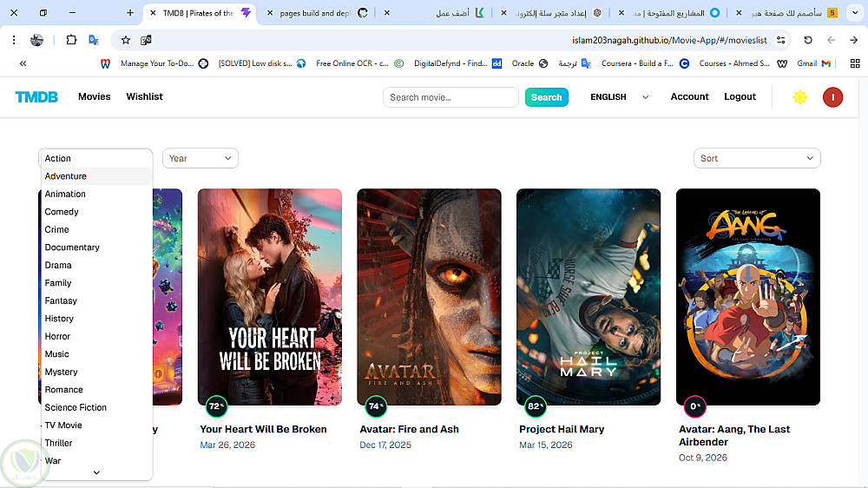Select the Fantasy genre option
868x488 pixels.
96,300
